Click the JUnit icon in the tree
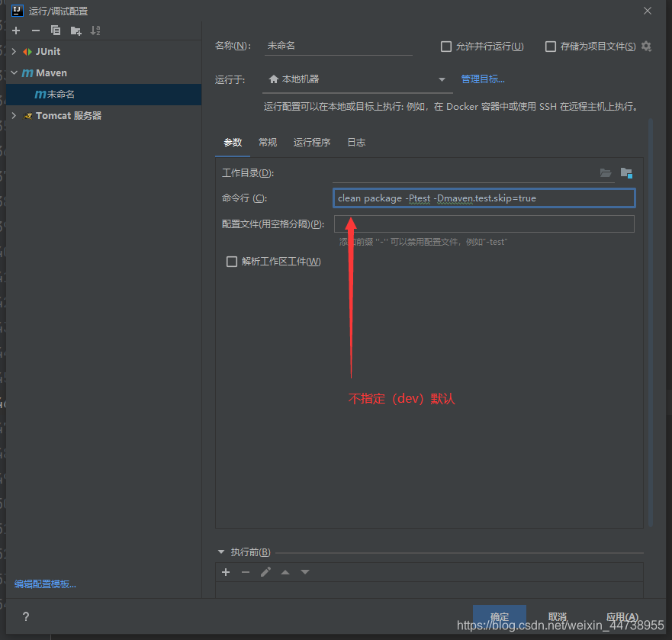 (x=27, y=52)
